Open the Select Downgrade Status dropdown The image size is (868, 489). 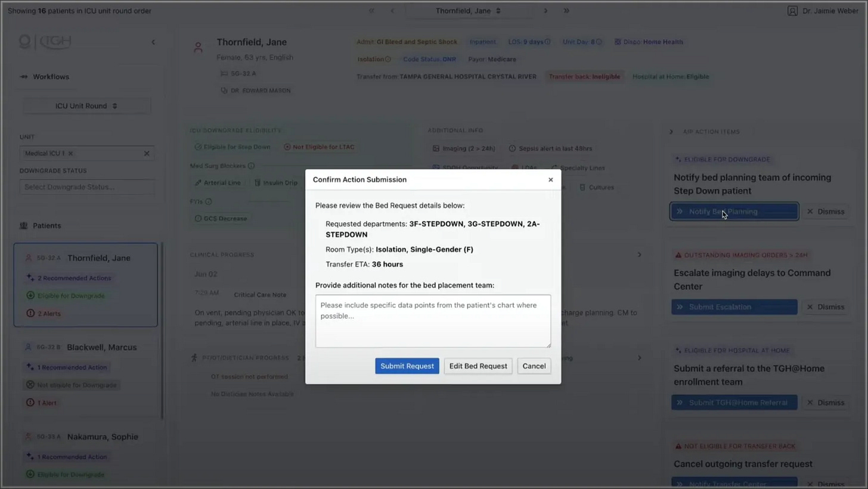86,187
